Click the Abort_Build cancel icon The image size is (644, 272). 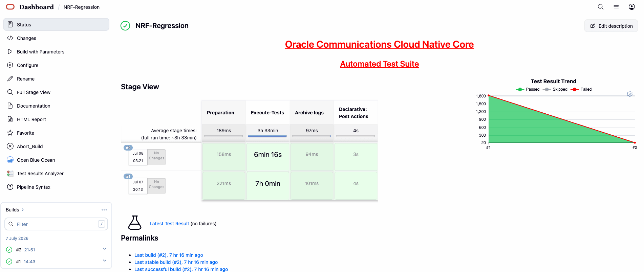[10, 146]
